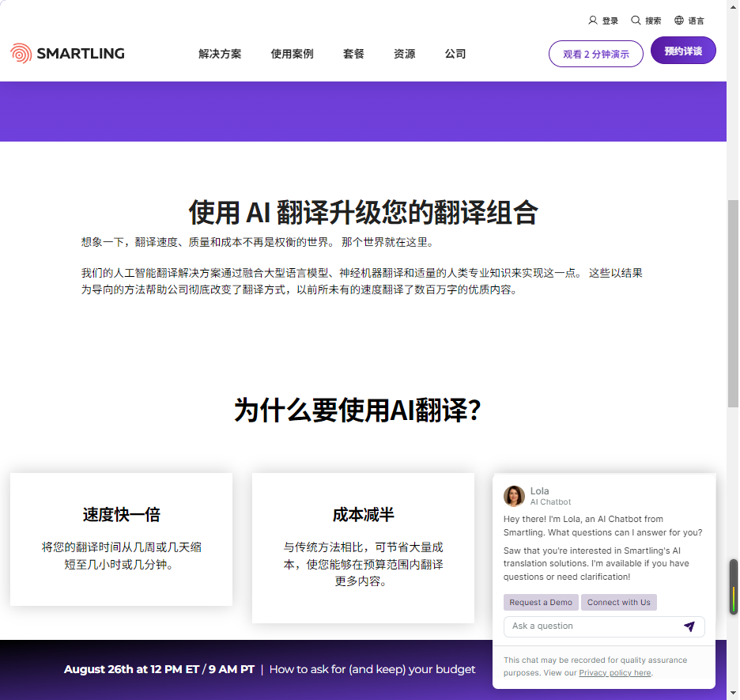Click the Lola name in chat header
740x700 pixels.
(539, 491)
